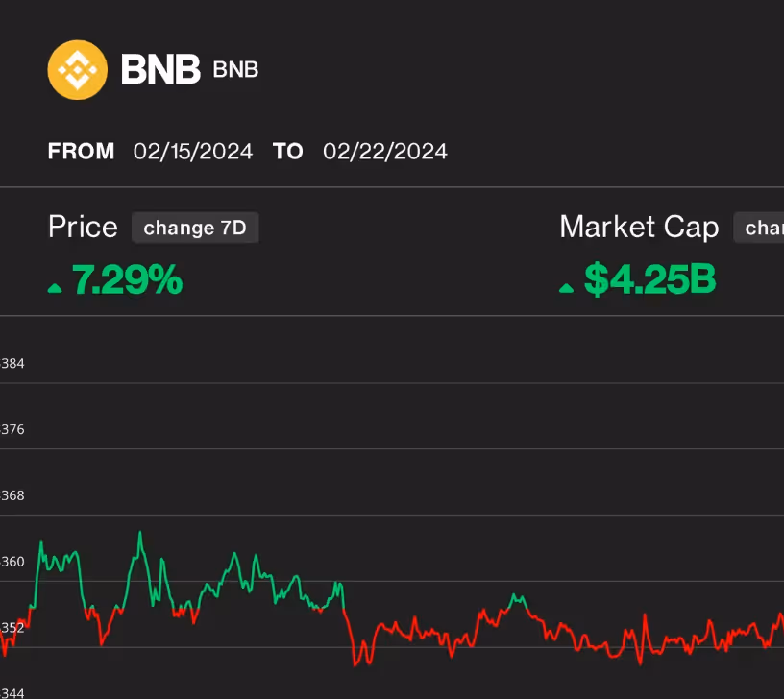Click the small BNB ticker symbol
This screenshot has height=699, width=784.
click(x=235, y=70)
